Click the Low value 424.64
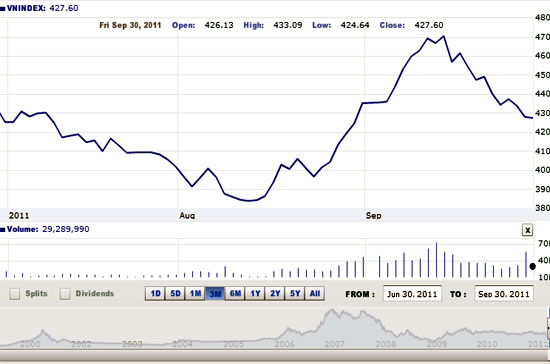 click(x=355, y=25)
